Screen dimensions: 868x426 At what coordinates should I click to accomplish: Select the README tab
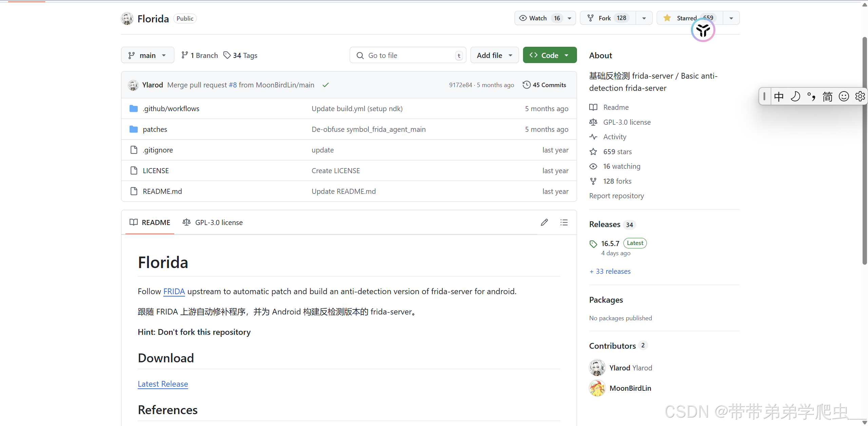[x=150, y=222]
